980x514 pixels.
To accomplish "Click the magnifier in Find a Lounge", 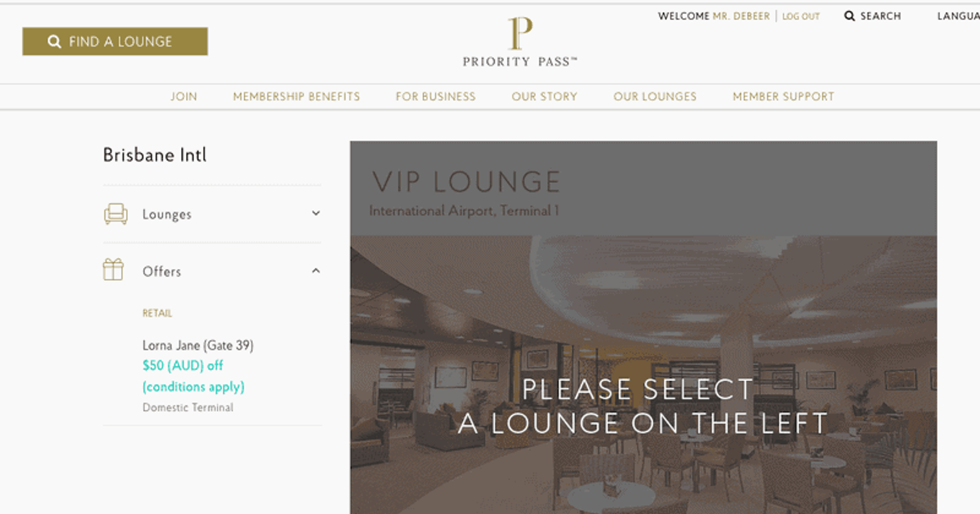I will (54, 42).
